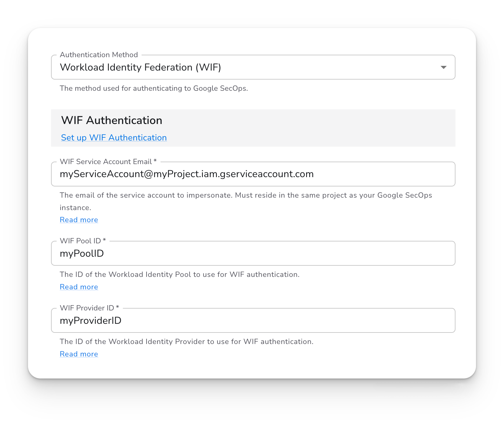Screen dimensions: 504x422
Task: Click the Workload Identity Provider helper text
Action: coord(186,342)
